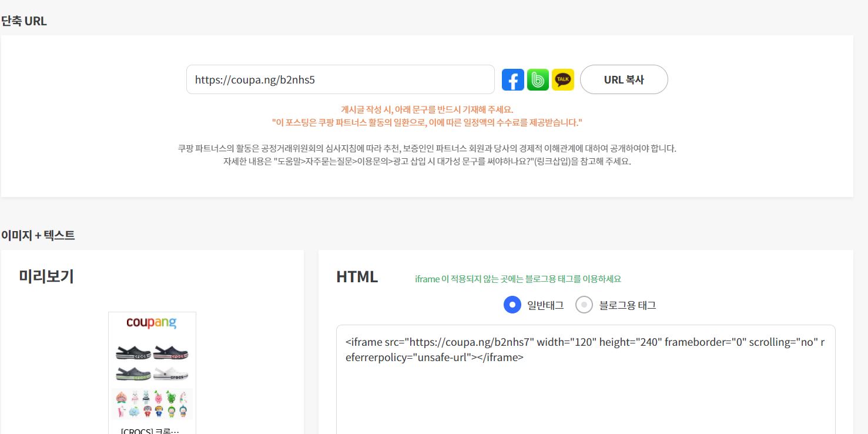Share the short URL on Naver Band

click(538, 79)
